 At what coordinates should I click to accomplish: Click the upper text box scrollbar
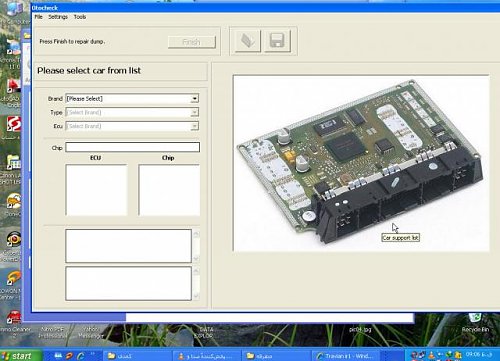(x=196, y=246)
